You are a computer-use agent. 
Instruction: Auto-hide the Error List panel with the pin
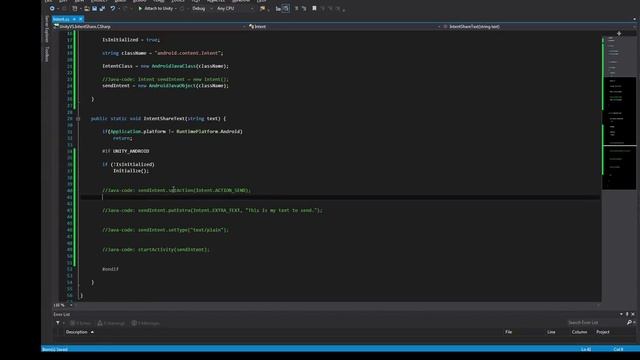coord(627,314)
